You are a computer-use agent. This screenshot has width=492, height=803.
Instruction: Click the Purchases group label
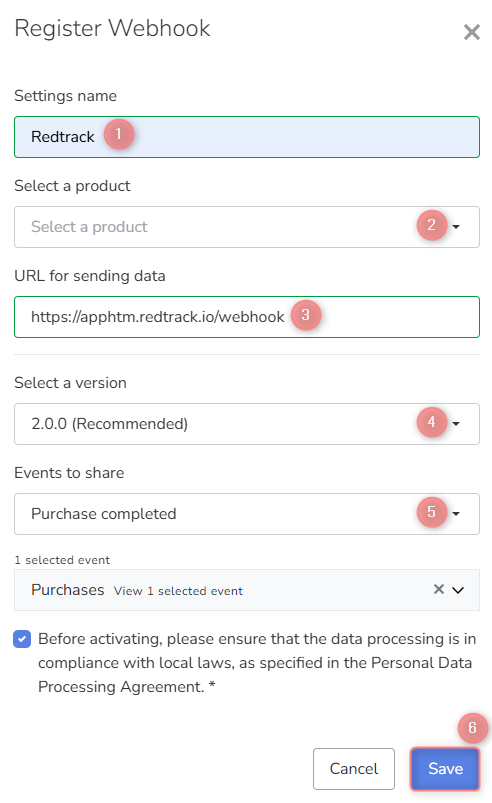coord(68,590)
